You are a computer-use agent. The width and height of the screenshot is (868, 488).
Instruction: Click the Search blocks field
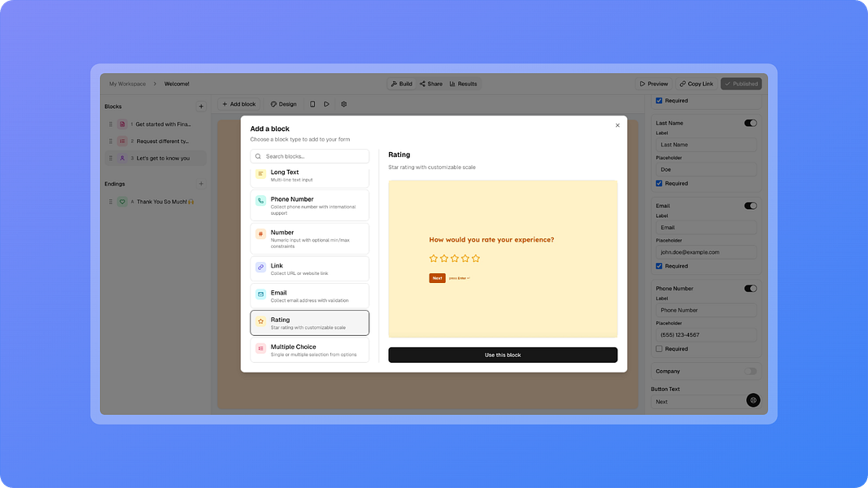[x=309, y=156]
